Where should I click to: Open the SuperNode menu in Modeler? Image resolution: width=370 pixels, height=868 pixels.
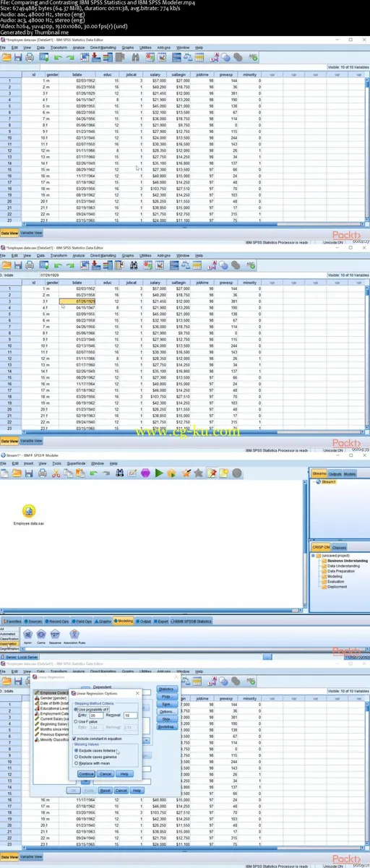coord(76,463)
